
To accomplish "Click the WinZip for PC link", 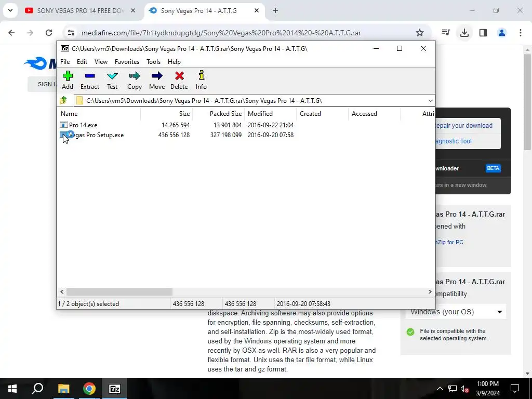I will (449, 242).
